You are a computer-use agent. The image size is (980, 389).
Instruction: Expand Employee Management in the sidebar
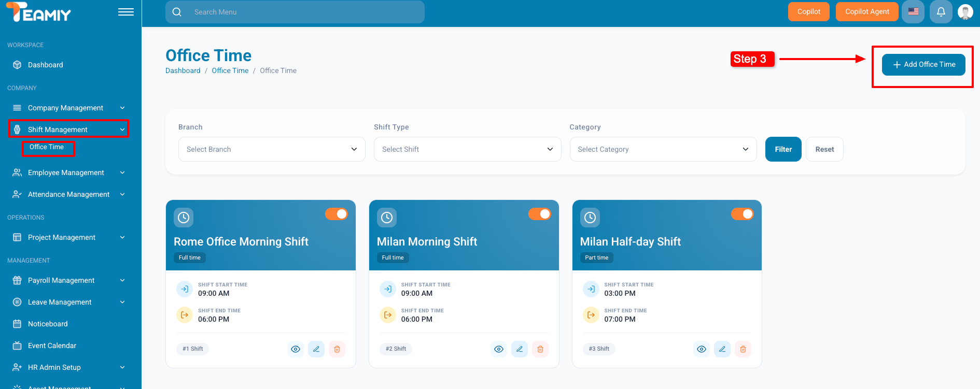click(66, 172)
